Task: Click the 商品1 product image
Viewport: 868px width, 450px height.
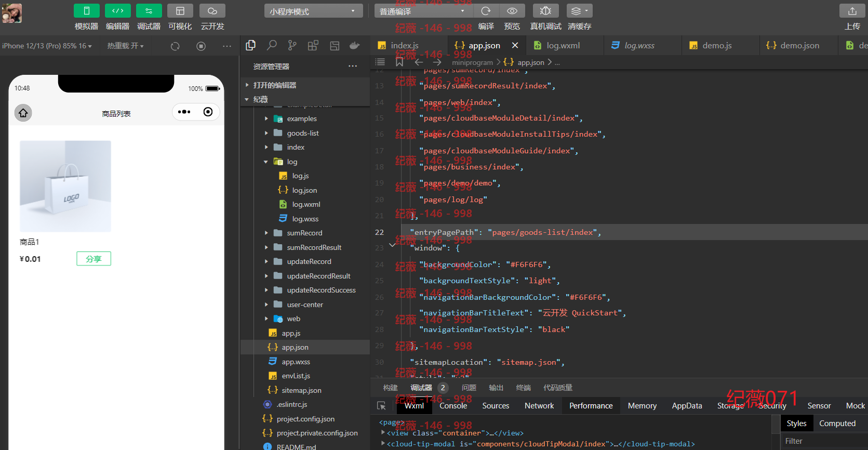Action: pyautogui.click(x=65, y=186)
